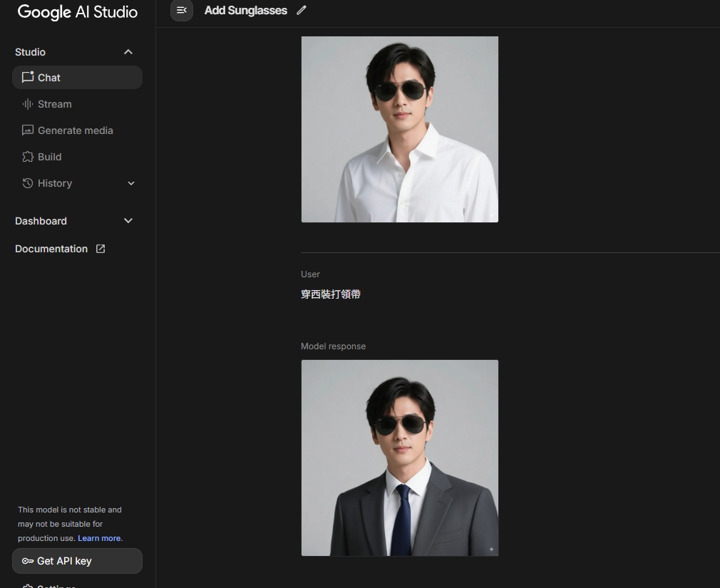This screenshot has height=588, width=720.
Task: Click the key icon in Get API key
Action: click(28, 561)
